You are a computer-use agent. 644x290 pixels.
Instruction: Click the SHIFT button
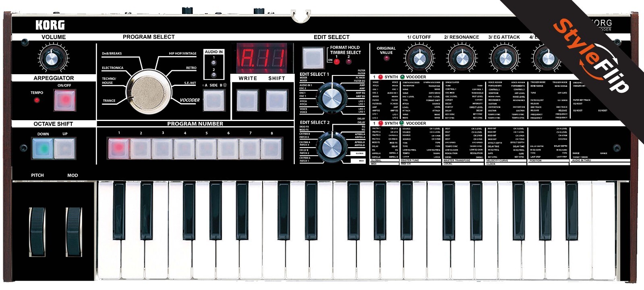[277, 100]
